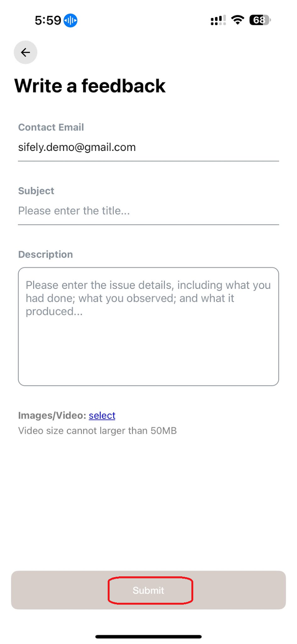Tap the back arrow button
The height and width of the screenshot is (644, 297).
pyautogui.click(x=25, y=52)
